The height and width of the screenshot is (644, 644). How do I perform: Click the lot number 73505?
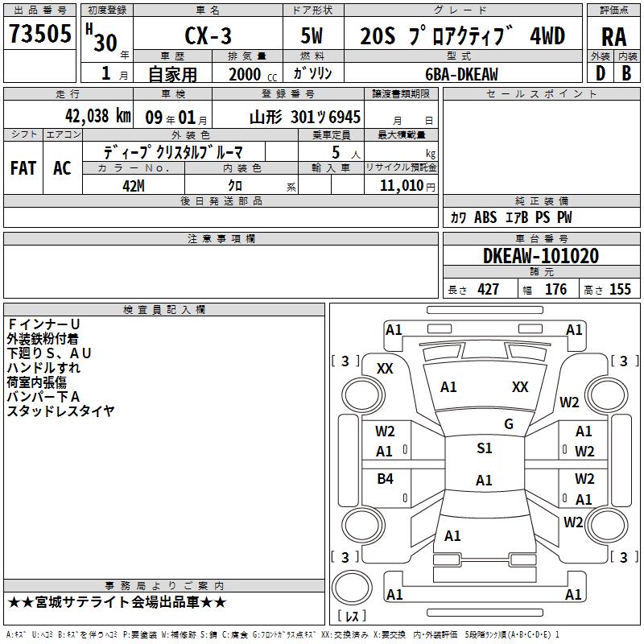(x=39, y=34)
